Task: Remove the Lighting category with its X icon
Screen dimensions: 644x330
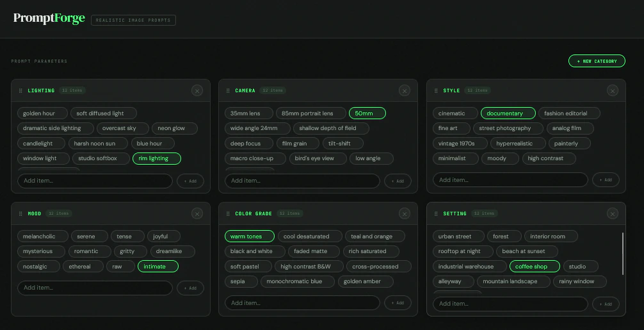Action: coord(197,91)
